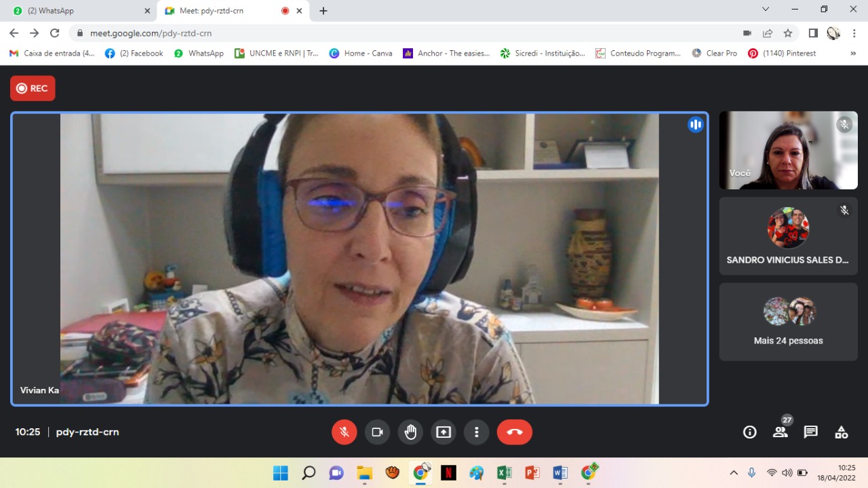Click the Mais 24 pessoas tile
Screen dimensions: 868x488
[788, 322]
